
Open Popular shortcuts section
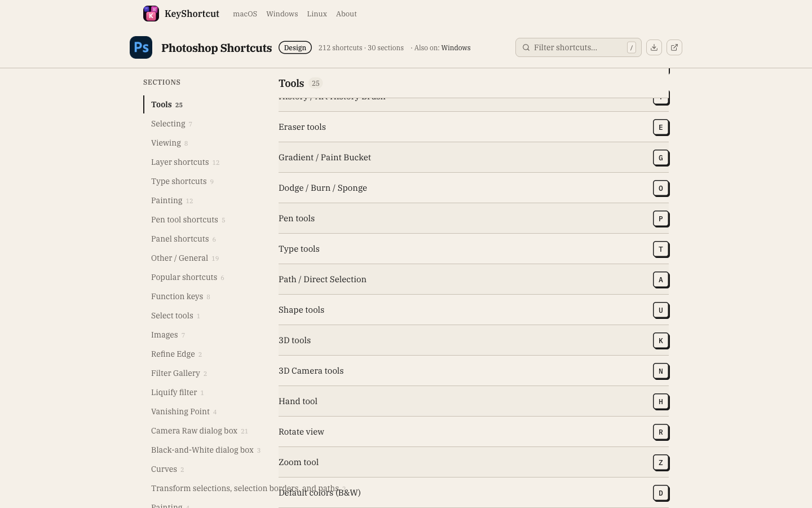187,277
